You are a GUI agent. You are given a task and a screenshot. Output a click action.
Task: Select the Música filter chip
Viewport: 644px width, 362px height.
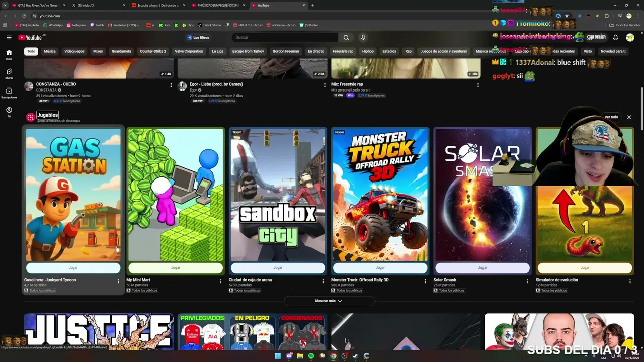point(50,51)
